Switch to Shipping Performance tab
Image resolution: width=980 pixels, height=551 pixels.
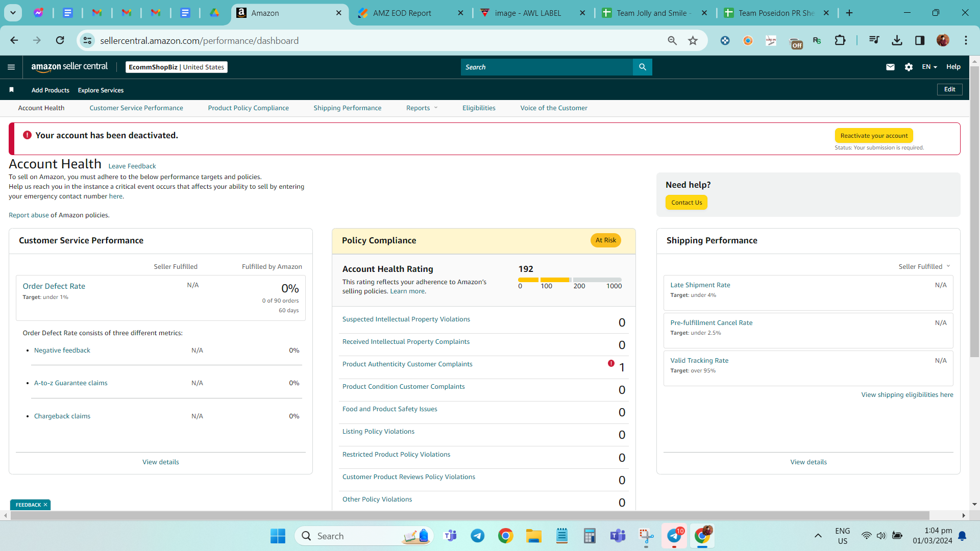pyautogui.click(x=348, y=108)
